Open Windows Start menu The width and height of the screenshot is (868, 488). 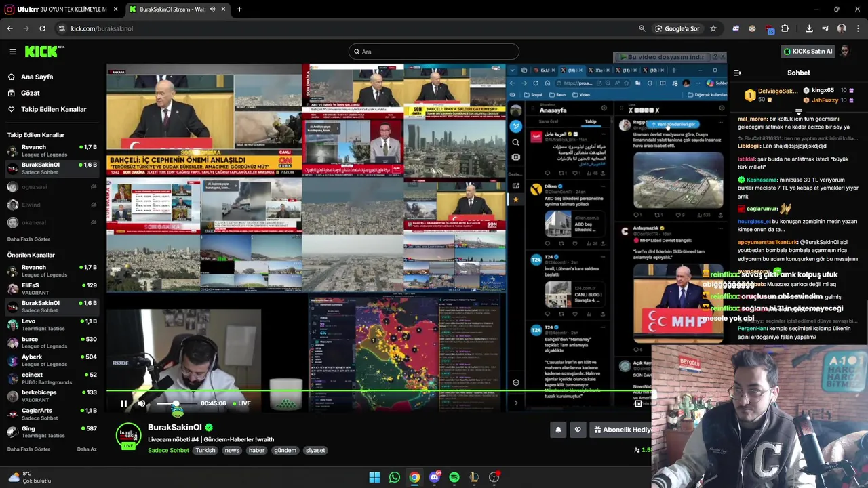pos(374,477)
